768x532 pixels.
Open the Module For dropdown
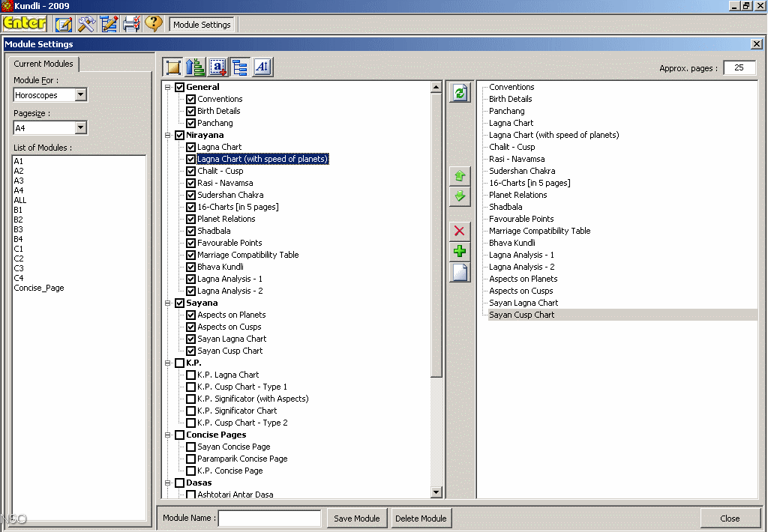pos(81,95)
